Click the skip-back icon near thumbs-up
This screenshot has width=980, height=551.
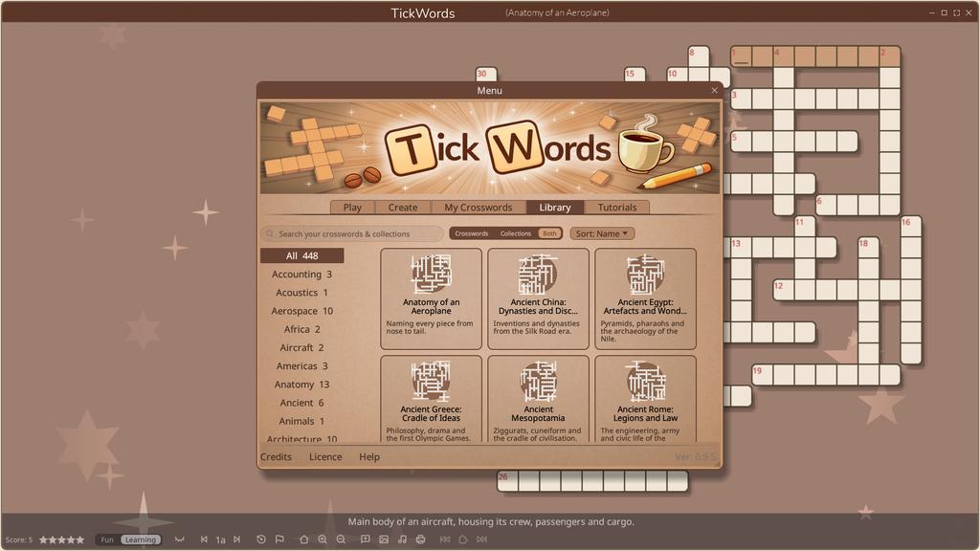pyautogui.click(x=445, y=540)
